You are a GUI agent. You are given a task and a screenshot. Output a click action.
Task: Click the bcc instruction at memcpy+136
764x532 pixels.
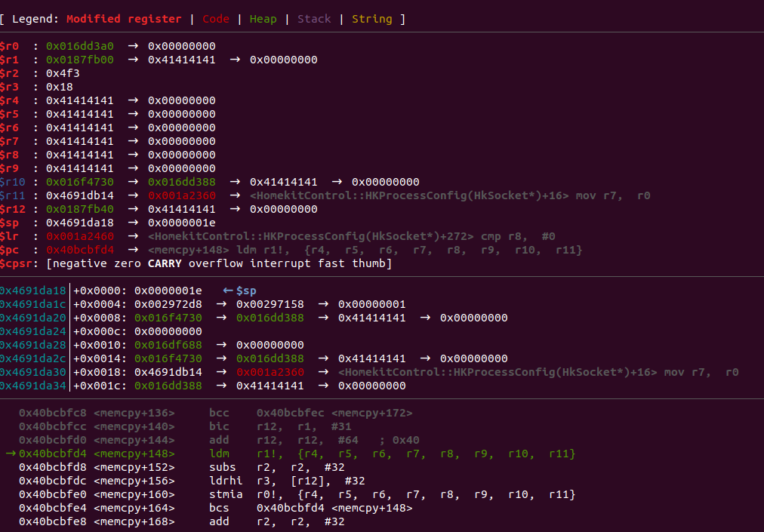click(x=219, y=413)
